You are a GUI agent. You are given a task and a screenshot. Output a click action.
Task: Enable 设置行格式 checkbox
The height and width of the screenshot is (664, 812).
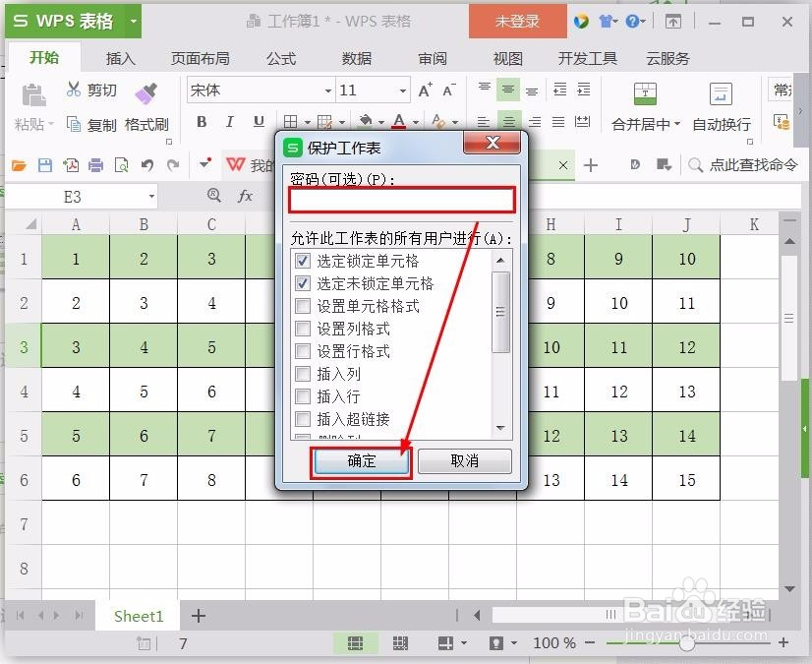point(303,351)
